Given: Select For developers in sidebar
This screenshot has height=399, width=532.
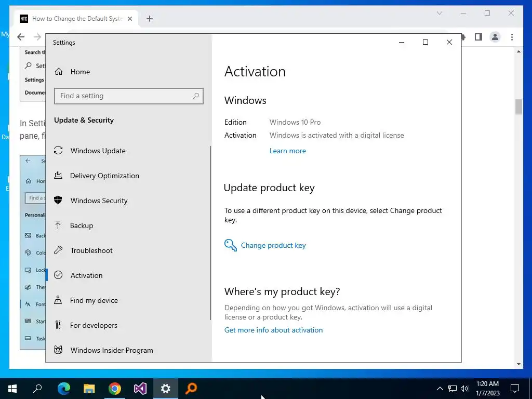Looking at the screenshot, I should (x=94, y=325).
